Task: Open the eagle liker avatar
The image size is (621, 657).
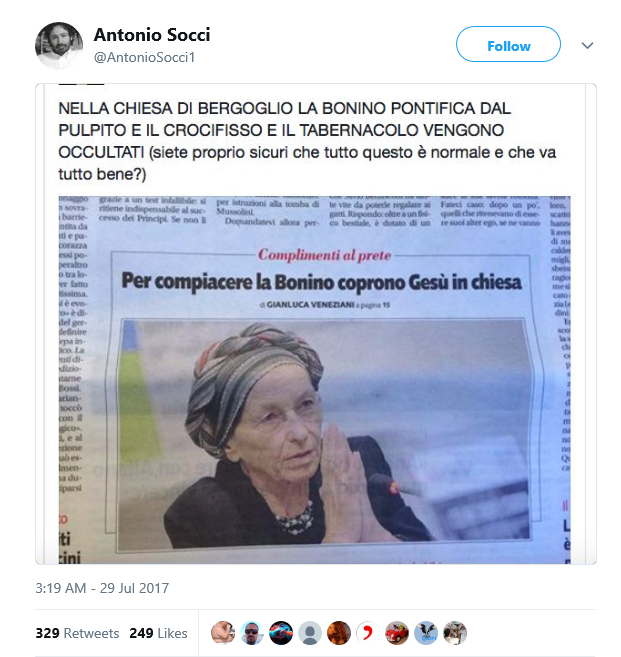Action: click(x=426, y=633)
